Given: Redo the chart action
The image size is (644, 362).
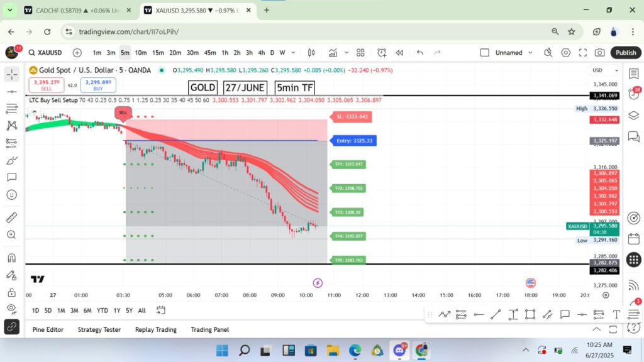Looking at the screenshot, I should point(438,53).
